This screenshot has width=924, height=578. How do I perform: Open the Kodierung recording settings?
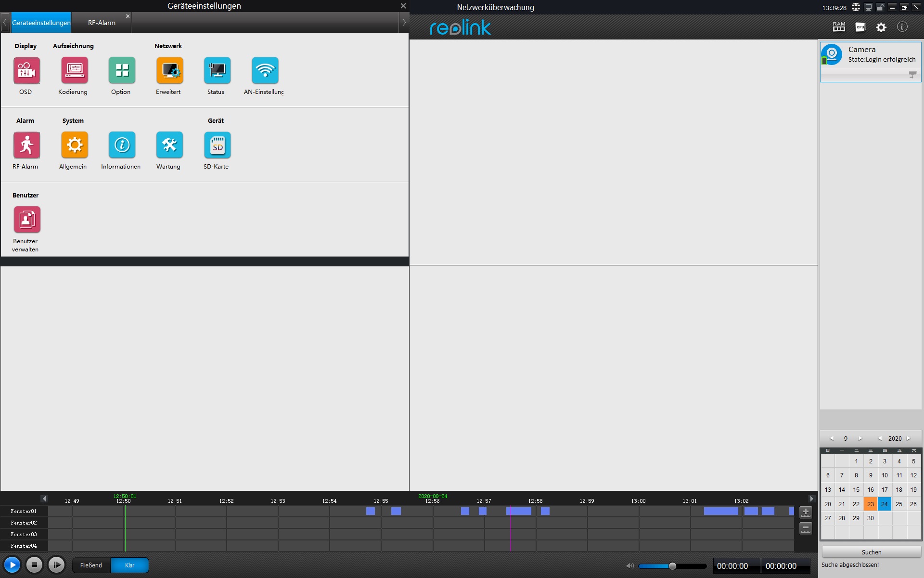pyautogui.click(x=74, y=71)
